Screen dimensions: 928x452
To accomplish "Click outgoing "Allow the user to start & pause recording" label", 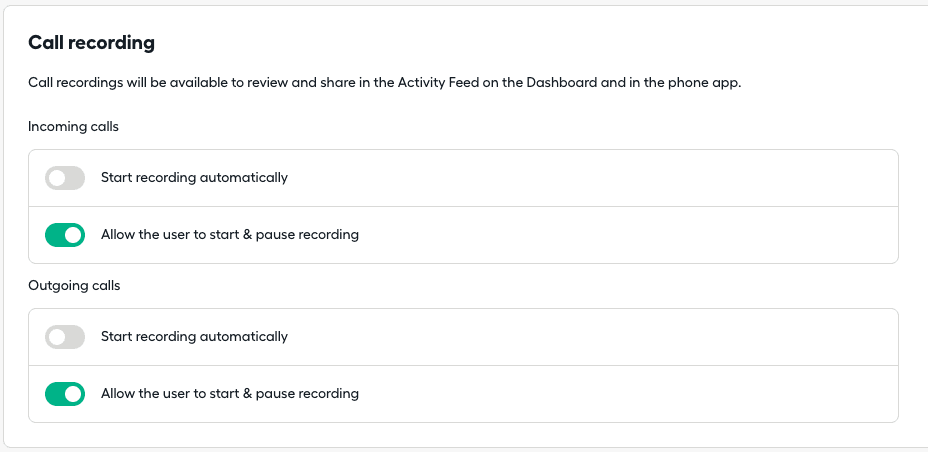I will pyautogui.click(x=229, y=394).
